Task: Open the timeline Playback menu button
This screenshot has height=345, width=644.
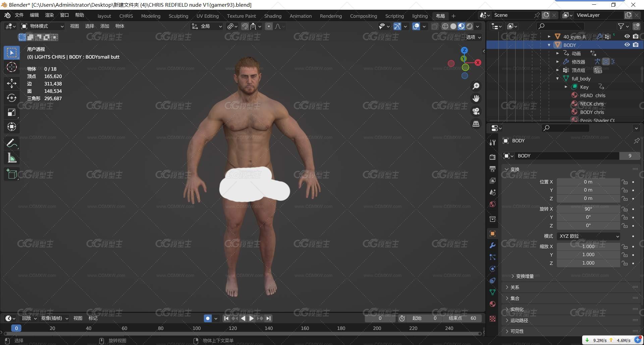Action: click(x=30, y=318)
